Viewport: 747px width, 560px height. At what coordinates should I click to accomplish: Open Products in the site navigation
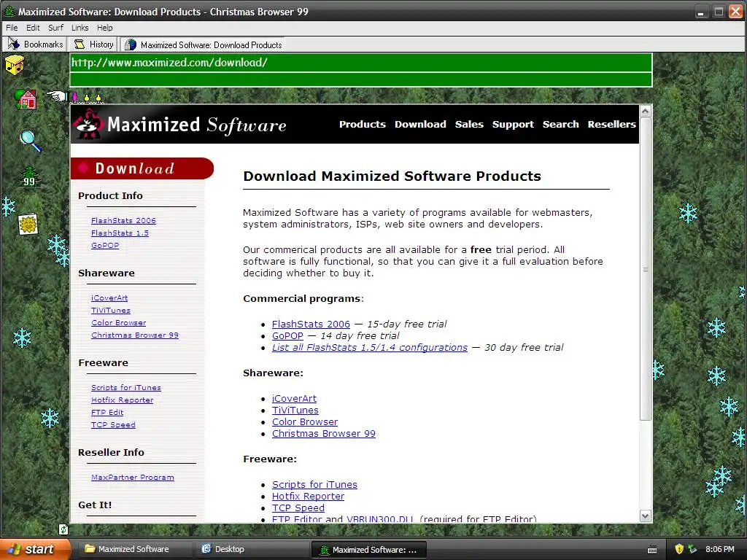(x=363, y=124)
